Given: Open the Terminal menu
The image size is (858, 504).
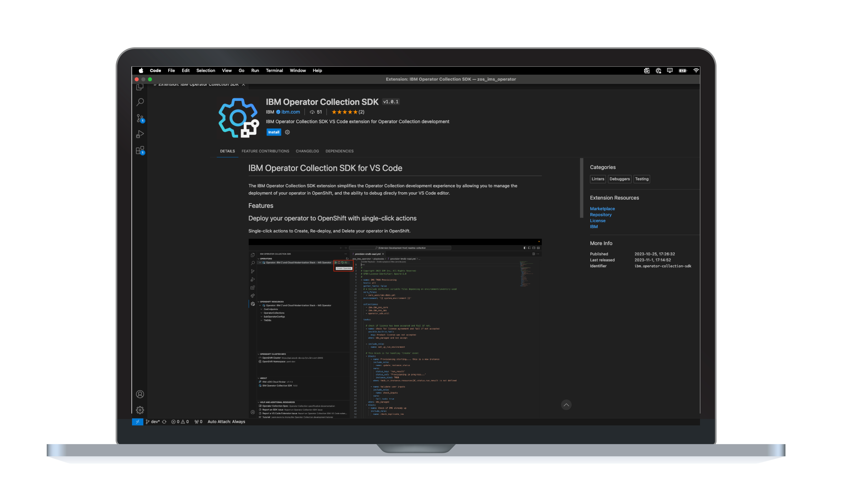Looking at the screenshot, I should tap(274, 70).
